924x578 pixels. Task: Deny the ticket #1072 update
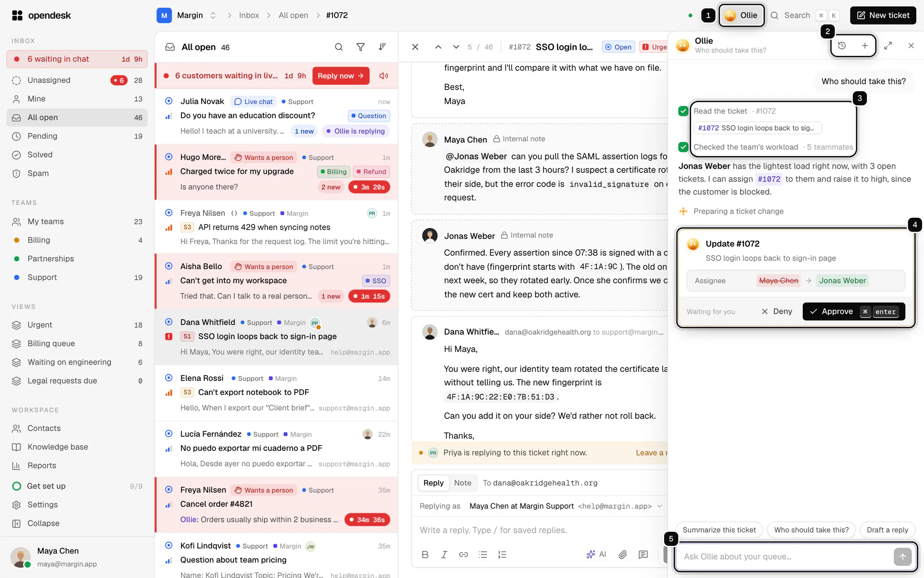[777, 311]
